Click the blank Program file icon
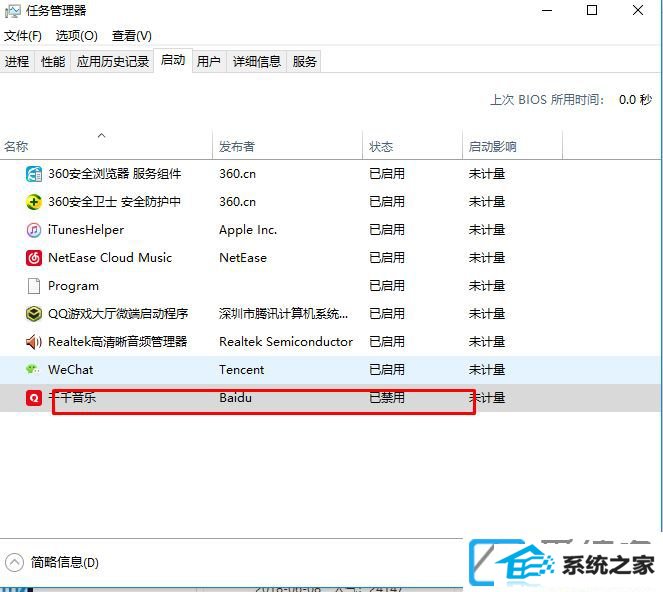Viewport: 663px width, 592px height. (34, 286)
